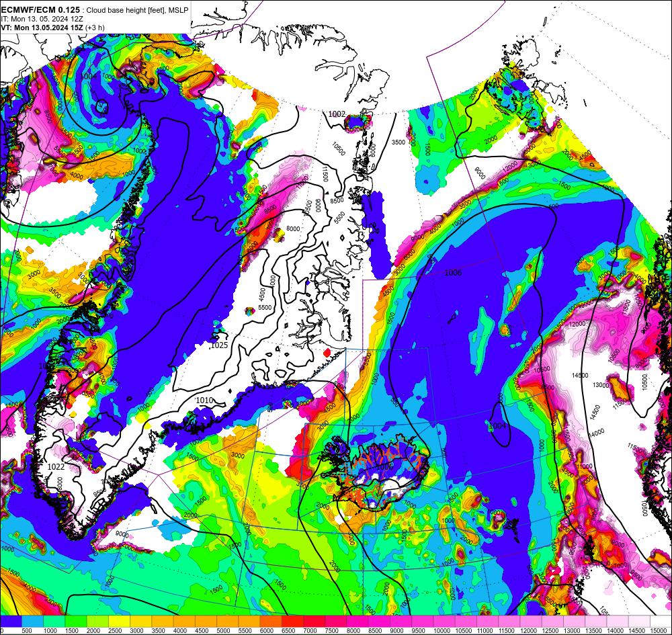Click the orange legend swatch above 5000
This screenshot has height=635, width=672.
[228, 622]
